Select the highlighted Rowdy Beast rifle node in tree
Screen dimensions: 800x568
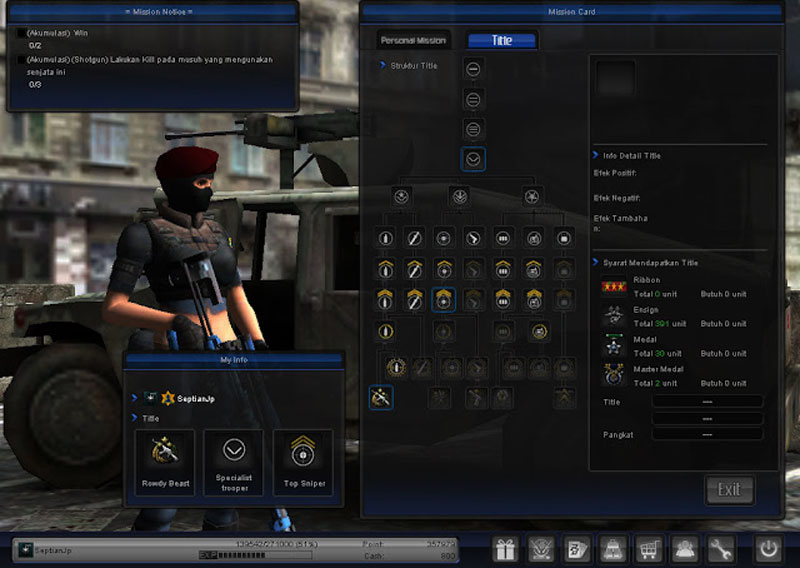pos(381,398)
